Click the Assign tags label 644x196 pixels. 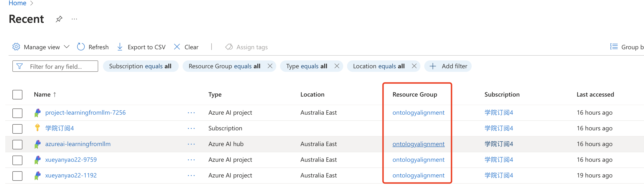[x=252, y=47]
